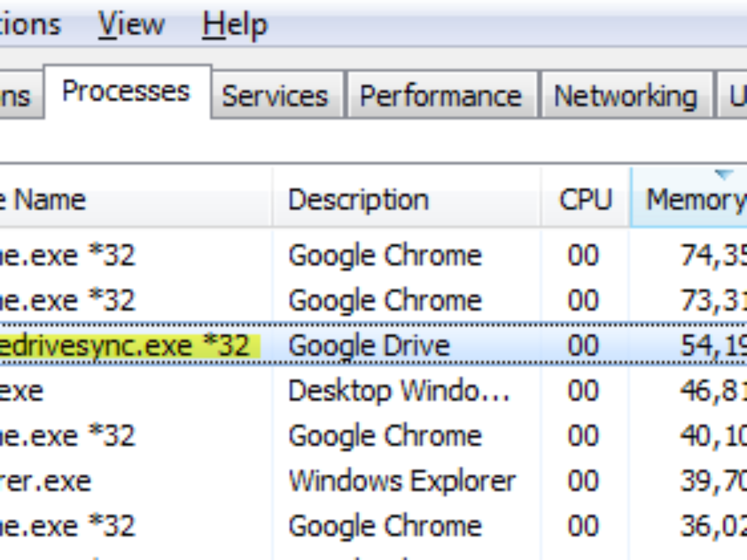Screen dimensions: 747x560
Task: Sort by the Description column header
Action: click(x=359, y=200)
